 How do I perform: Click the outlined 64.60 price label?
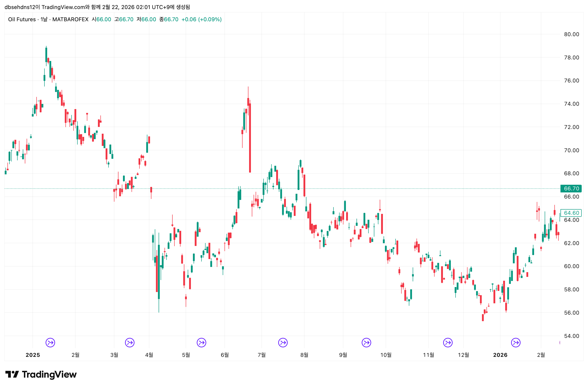click(x=571, y=213)
